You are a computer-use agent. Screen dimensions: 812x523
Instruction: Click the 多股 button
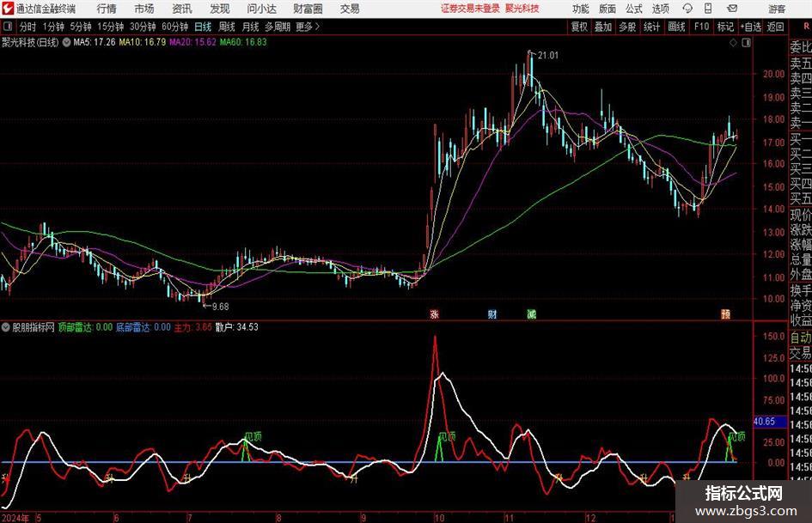point(627,27)
